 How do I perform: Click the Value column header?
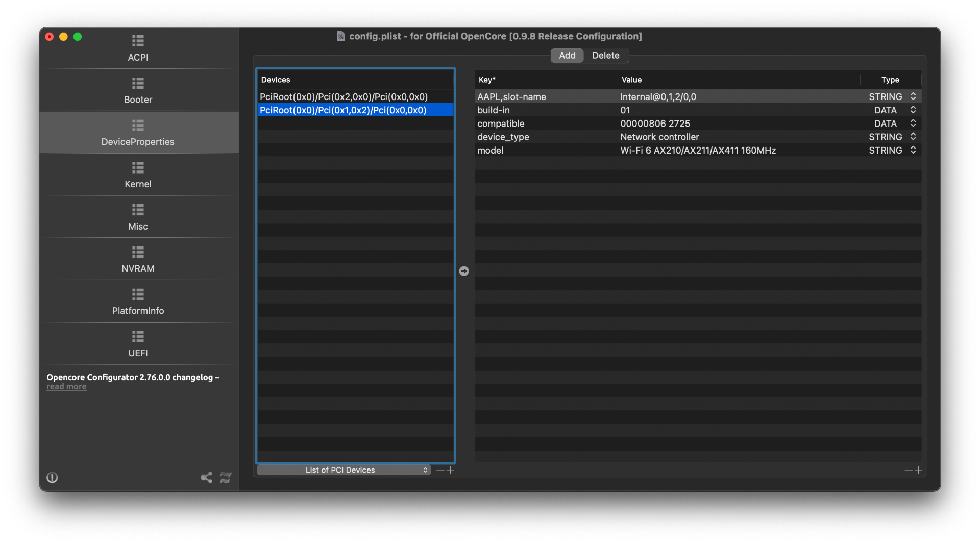coord(739,80)
